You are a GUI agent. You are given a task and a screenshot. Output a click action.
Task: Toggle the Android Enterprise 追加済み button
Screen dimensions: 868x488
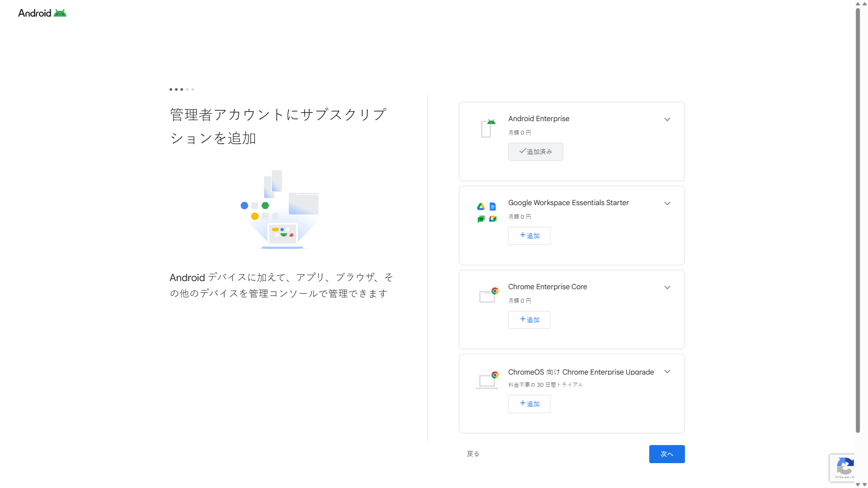[x=535, y=152]
